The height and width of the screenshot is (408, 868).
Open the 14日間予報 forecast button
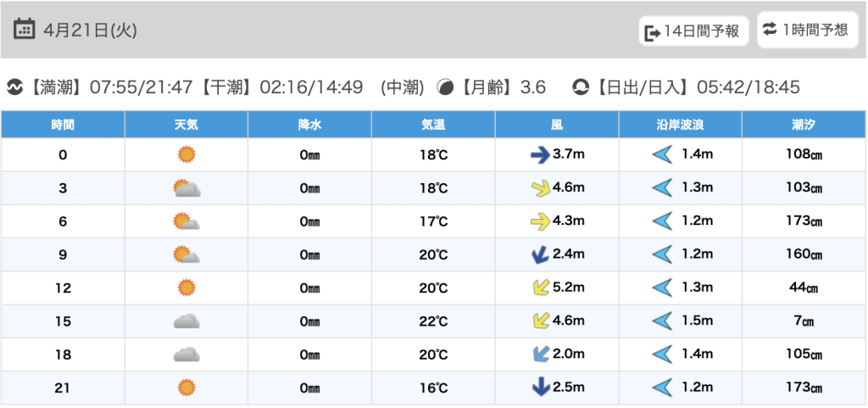pos(693,32)
